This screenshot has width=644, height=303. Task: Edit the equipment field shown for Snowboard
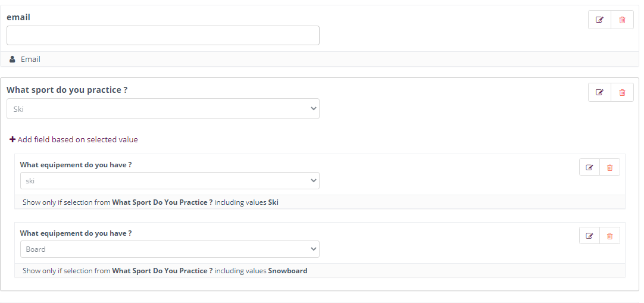coord(589,236)
